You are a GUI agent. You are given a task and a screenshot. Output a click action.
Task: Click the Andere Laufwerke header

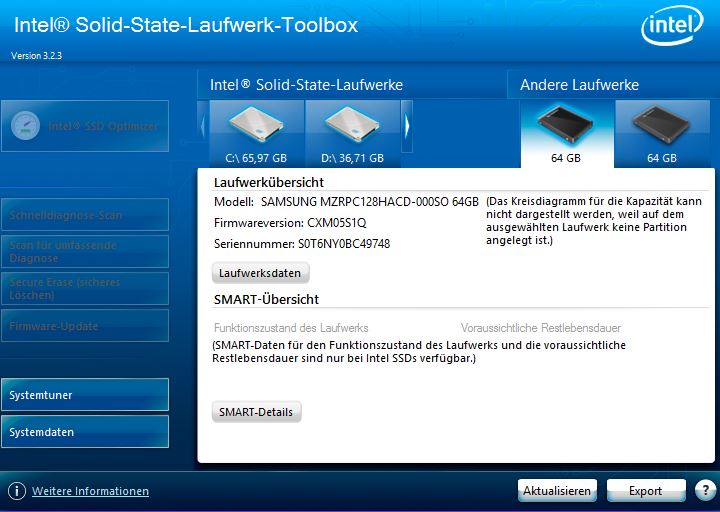[x=579, y=84]
